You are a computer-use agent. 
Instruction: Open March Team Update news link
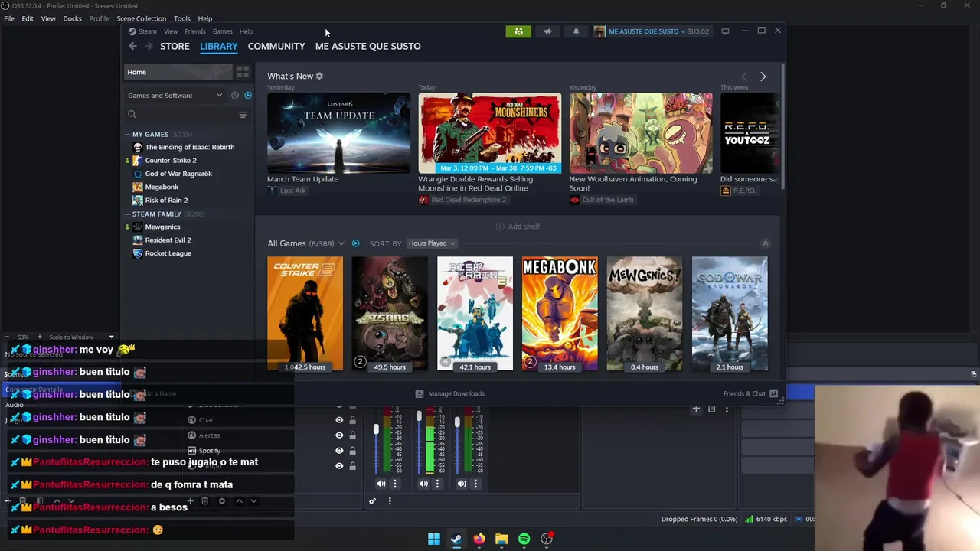pos(302,179)
